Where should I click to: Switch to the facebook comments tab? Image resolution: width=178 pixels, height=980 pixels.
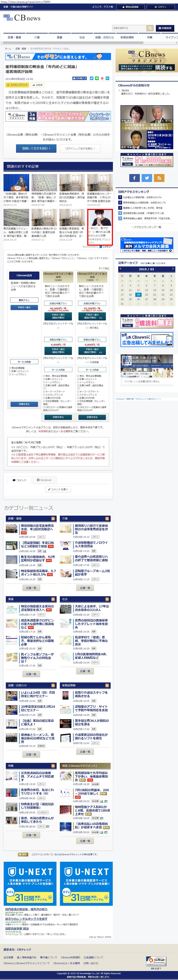point(44,480)
